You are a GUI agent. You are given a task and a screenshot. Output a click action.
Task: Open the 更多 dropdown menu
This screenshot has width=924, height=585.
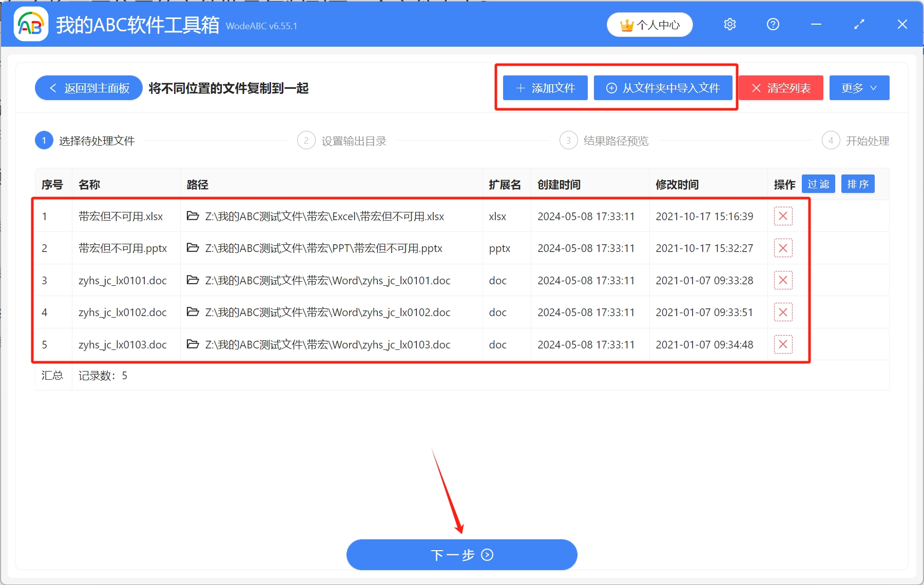point(859,88)
